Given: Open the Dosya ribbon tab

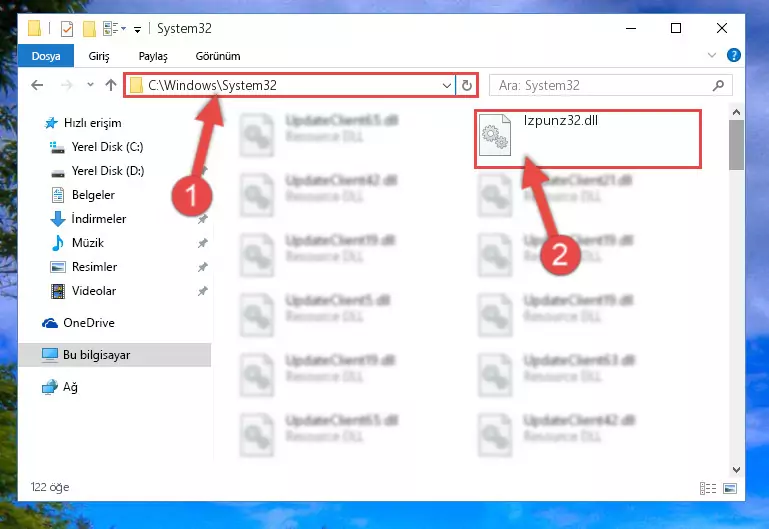Looking at the screenshot, I should point(46,56).
